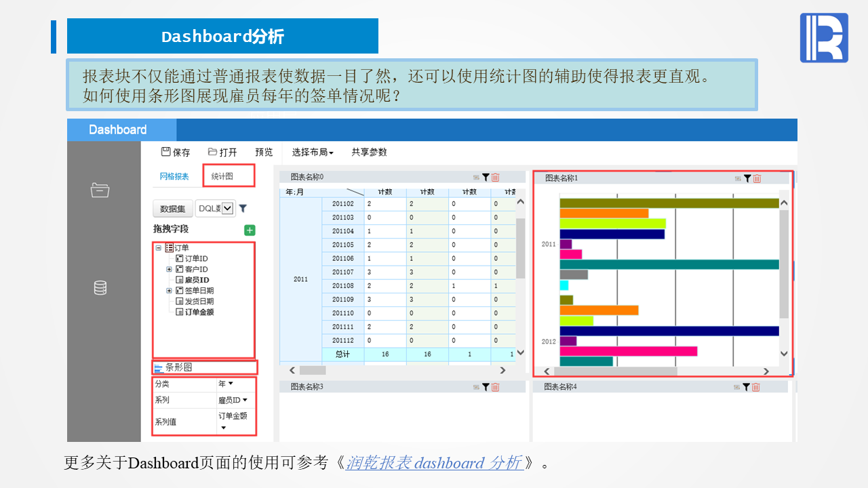Click the 图表名称0 panel title

click(307, 177)
